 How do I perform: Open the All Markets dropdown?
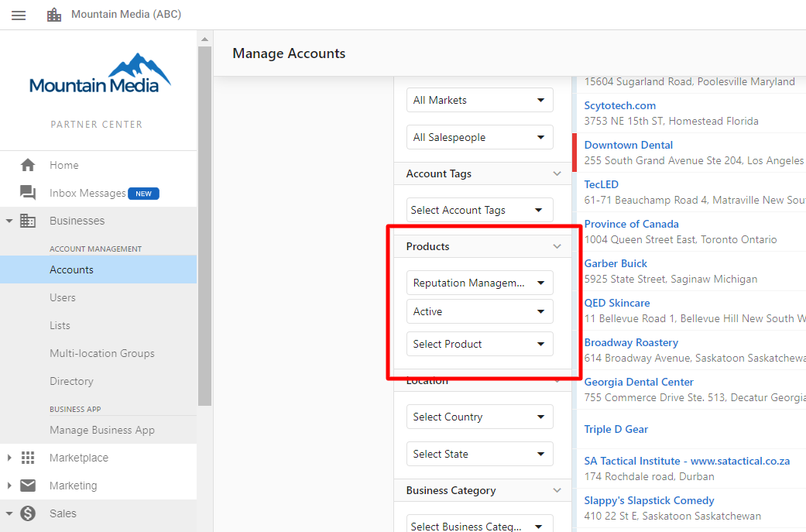coord(479,100)
